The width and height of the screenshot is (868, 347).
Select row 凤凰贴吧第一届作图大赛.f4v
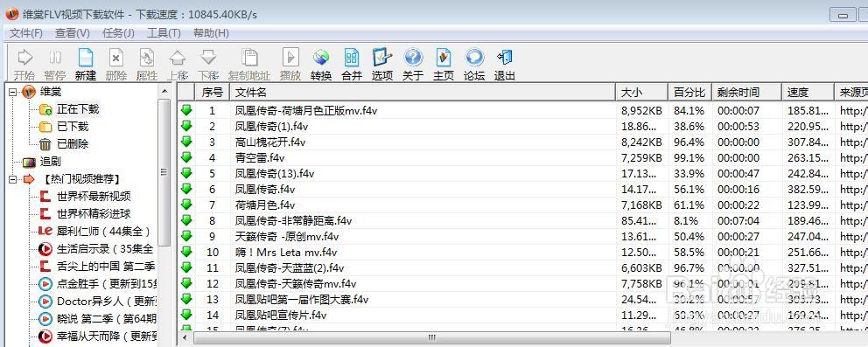point(521,300)
